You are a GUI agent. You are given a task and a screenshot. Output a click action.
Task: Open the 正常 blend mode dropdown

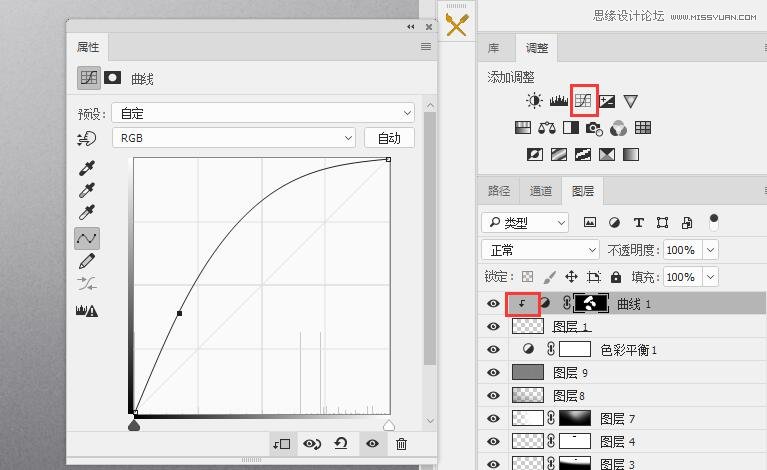(x=541, y=250)
